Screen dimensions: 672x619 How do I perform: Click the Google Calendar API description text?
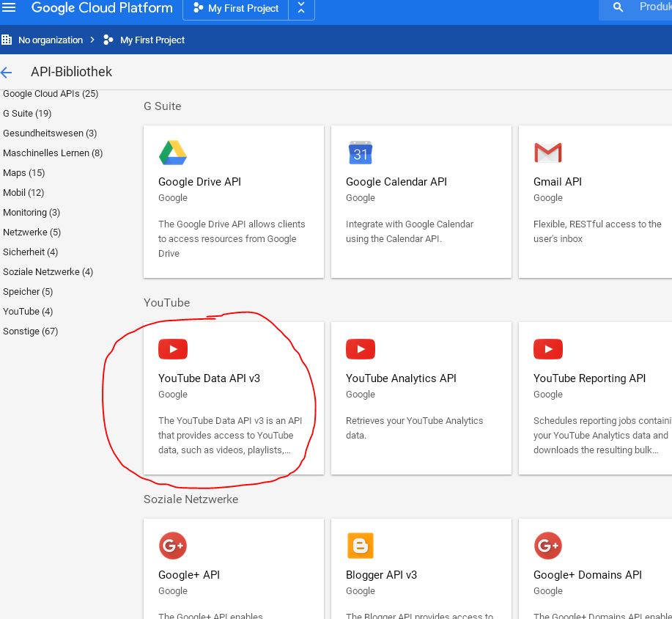[410, 231]
